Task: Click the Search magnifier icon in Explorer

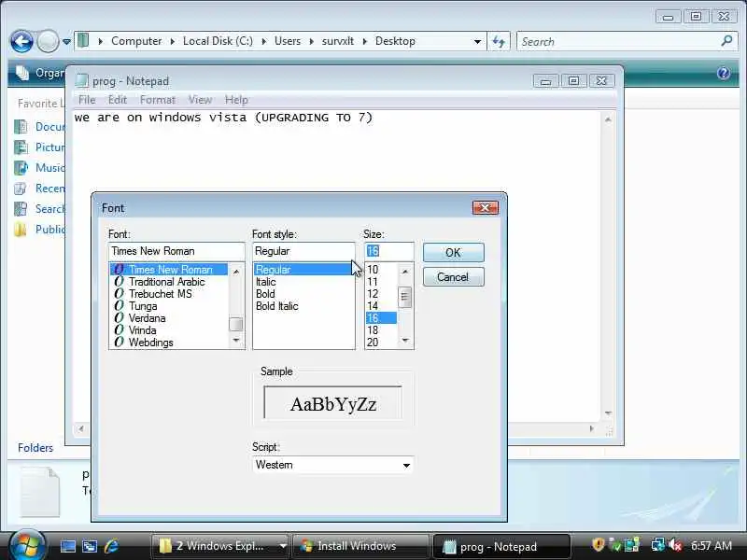Action: [726, 41]
